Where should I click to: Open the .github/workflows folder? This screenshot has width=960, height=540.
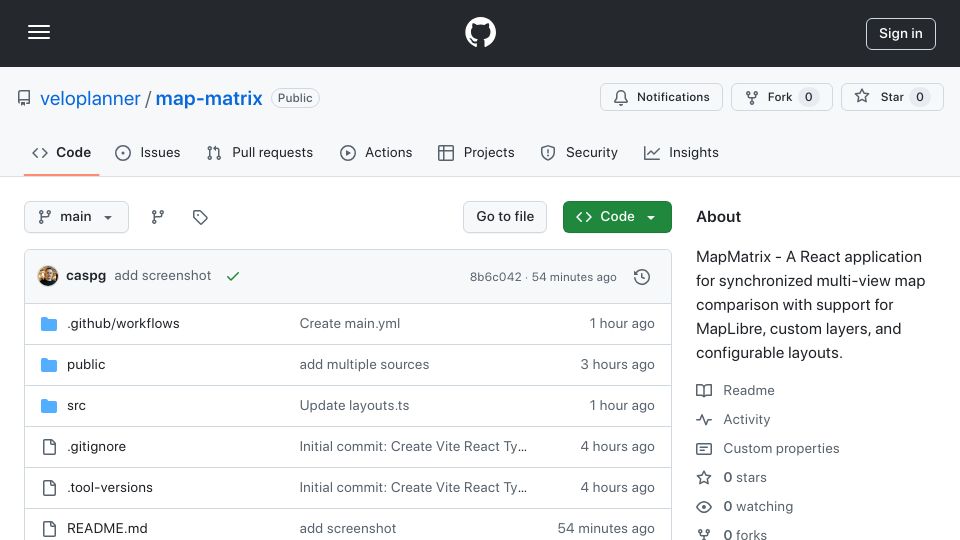[123, 323]
